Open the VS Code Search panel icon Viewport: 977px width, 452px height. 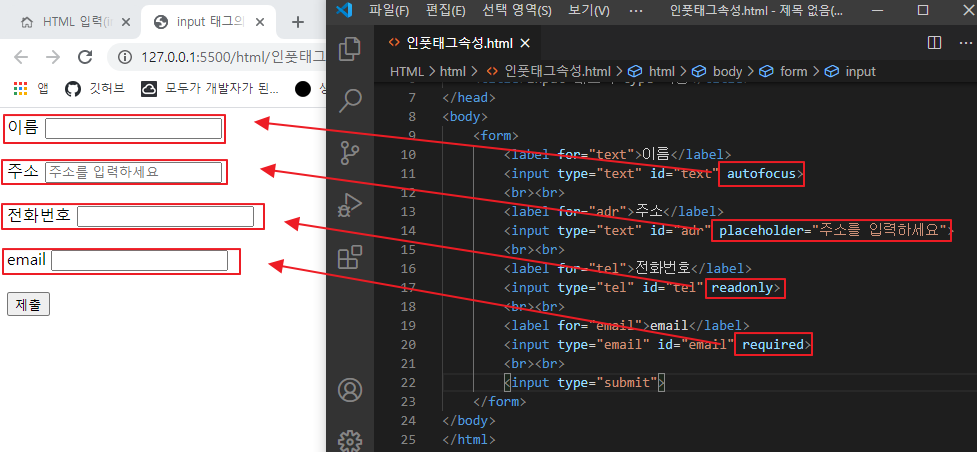350,100
